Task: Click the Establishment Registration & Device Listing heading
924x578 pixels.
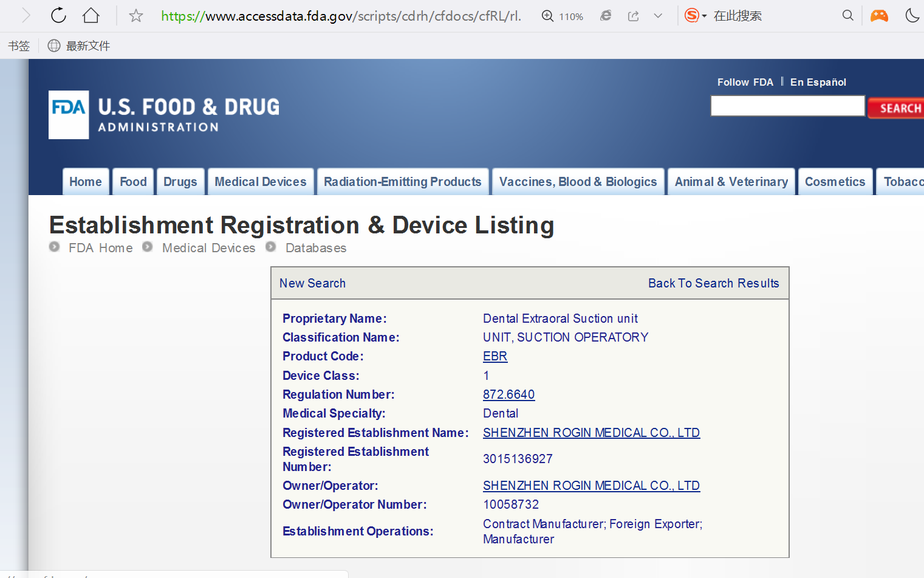Action: coord(301,225)
